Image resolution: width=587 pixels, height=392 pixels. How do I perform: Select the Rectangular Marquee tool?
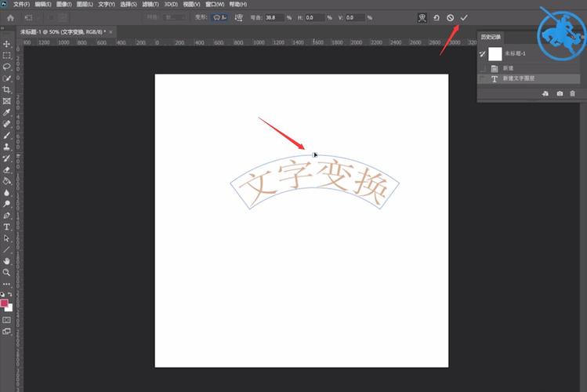[x=7, y=56]
